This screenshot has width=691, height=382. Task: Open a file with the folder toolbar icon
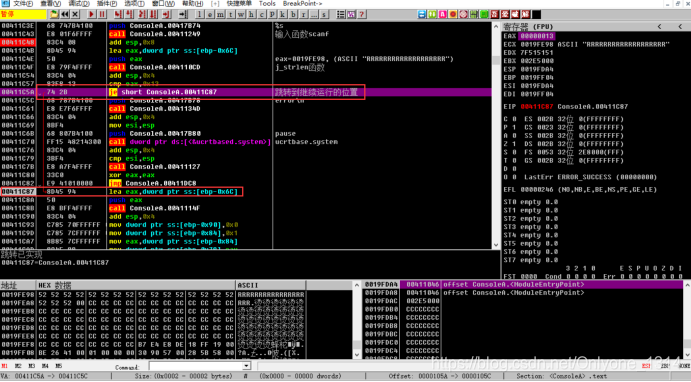point(54,15)
